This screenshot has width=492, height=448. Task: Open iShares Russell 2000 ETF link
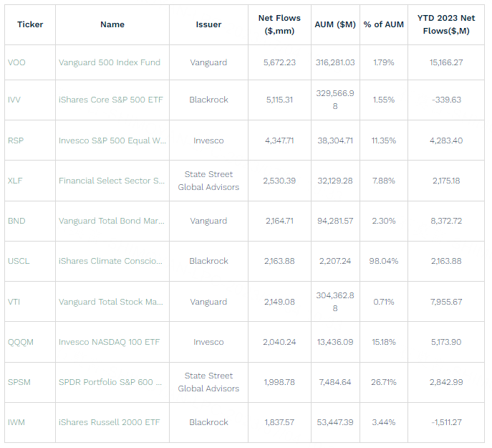(x=109, y=422)
